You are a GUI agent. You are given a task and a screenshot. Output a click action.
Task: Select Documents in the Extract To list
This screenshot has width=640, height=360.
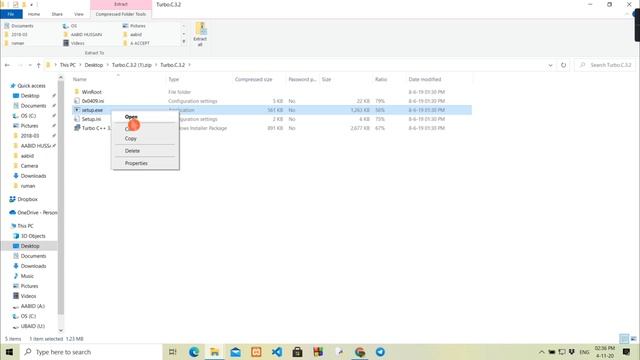point(22,26)
